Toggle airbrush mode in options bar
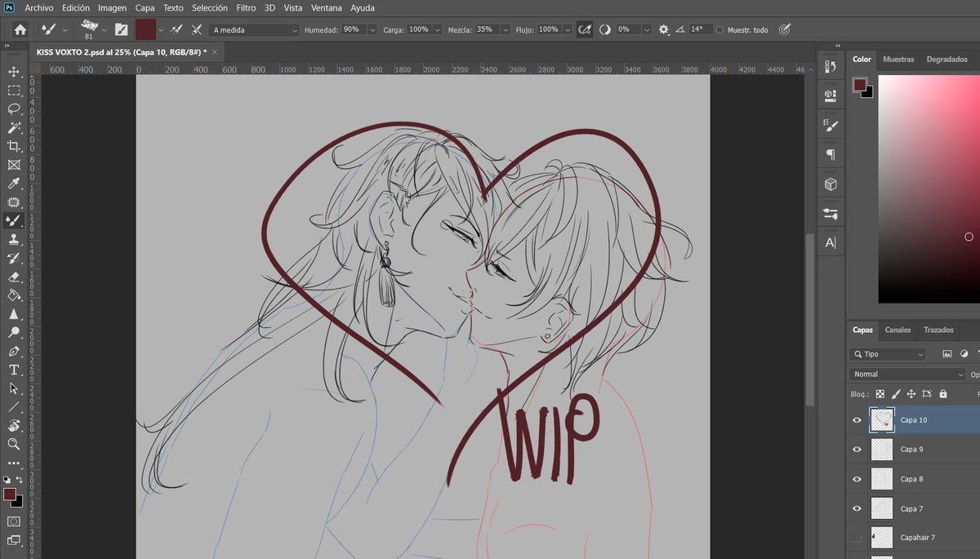Screen dimensions: 980x559 pyautogui.click(x=585, y=29)
